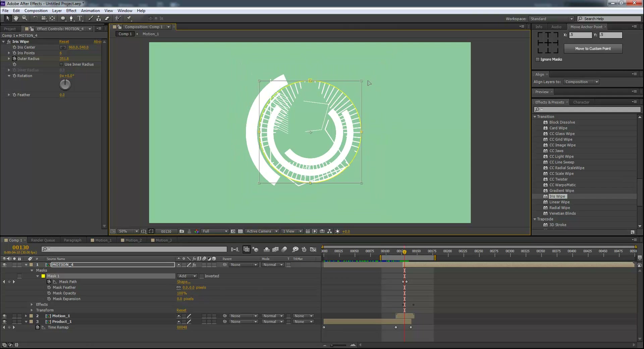This screenshot has width=644, height=349.
Task: Hide the Motion_1 layer
Action: 4,316
